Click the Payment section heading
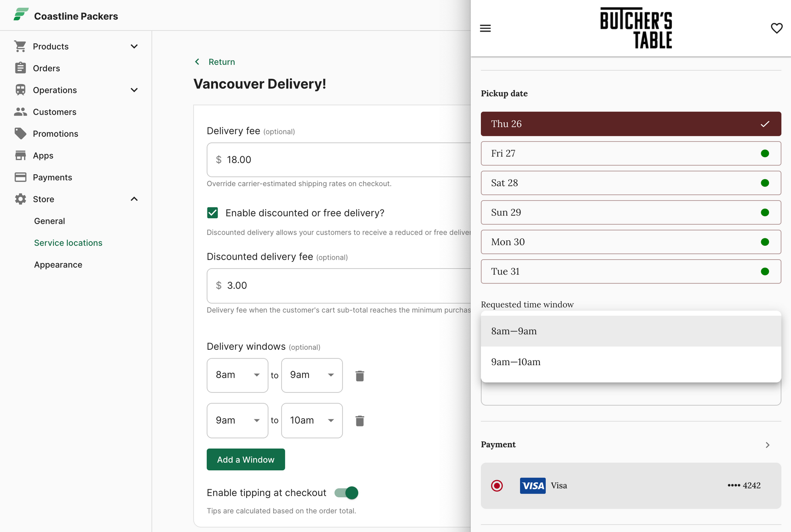Screen dimensions: 791x532 (x=498, y=444)
